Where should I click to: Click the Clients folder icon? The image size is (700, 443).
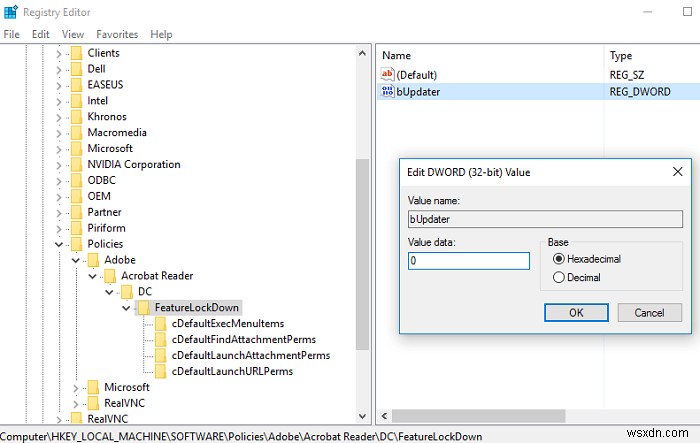(x=77, y=53)
